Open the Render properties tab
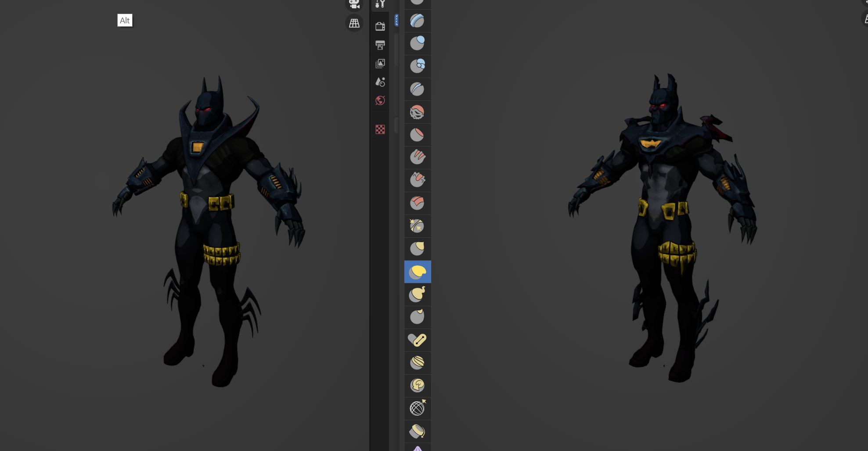Screen dimensions: 868x451 coord(380,27)
